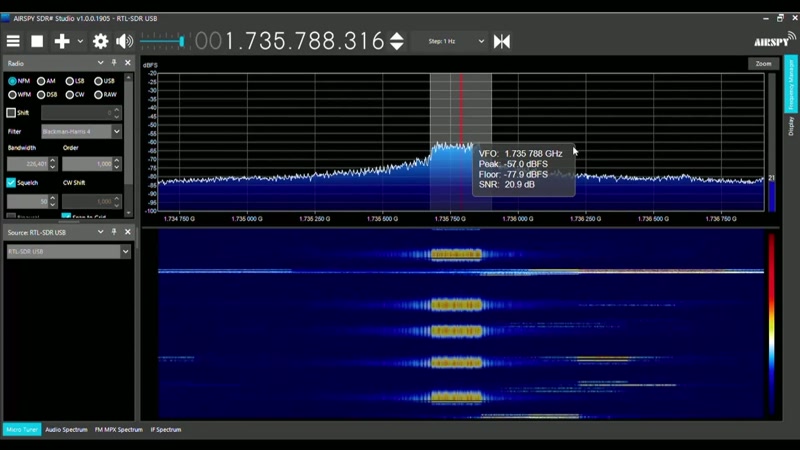Click the 316 digits in the frequency display

tap(363, 41)
